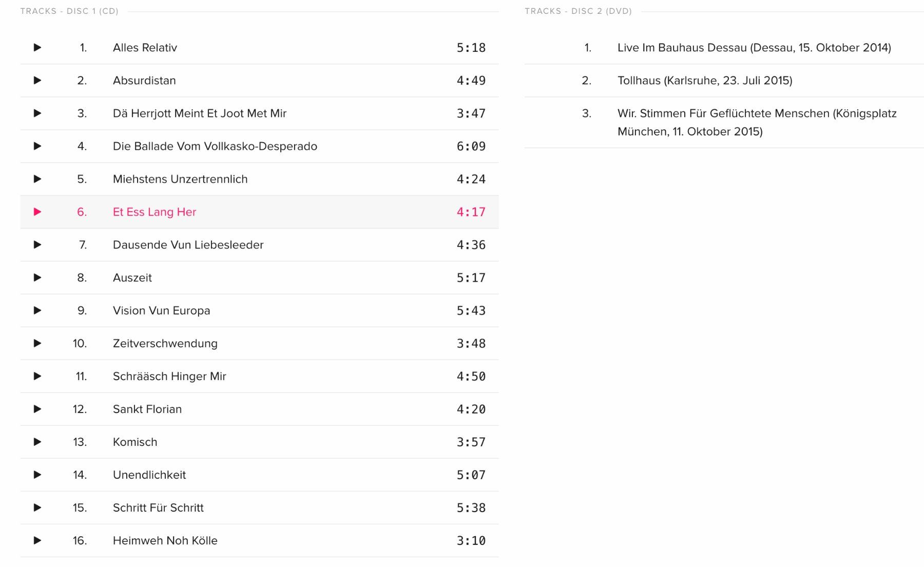The width and height of the screenshot is (924, 567).
Task: Select the song title Miehstens Unzertrennlich
Action: pos(180,179)
